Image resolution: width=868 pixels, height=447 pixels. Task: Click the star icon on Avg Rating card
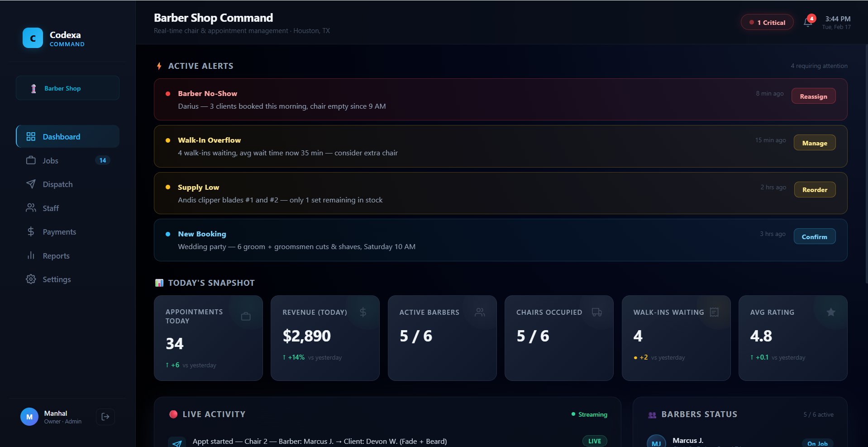(831, 312)
